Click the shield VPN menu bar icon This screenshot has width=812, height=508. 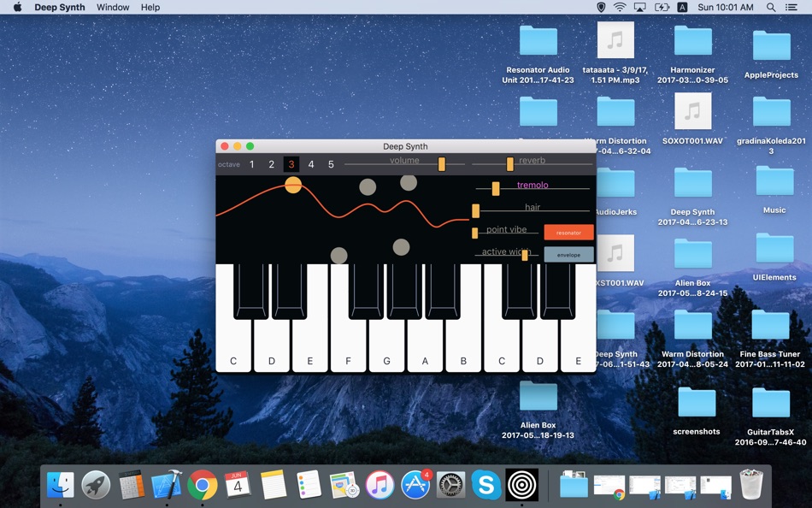[601, 7]
